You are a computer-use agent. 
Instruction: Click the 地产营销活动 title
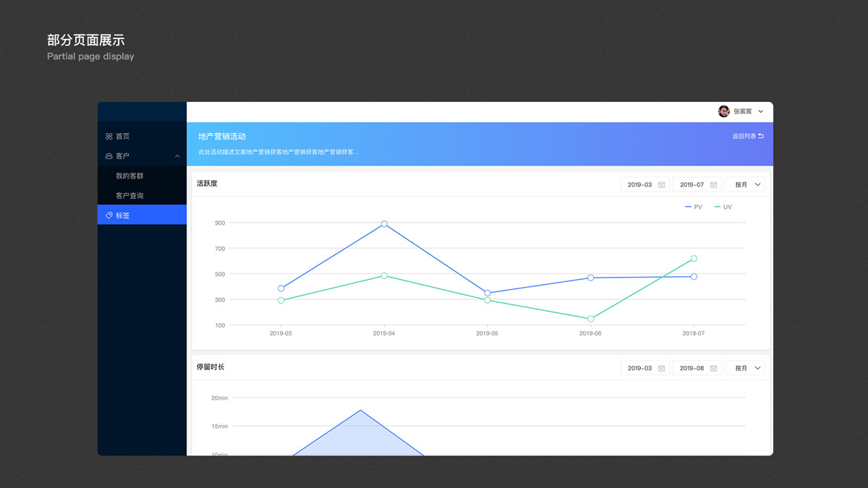(x=222, y=137)
